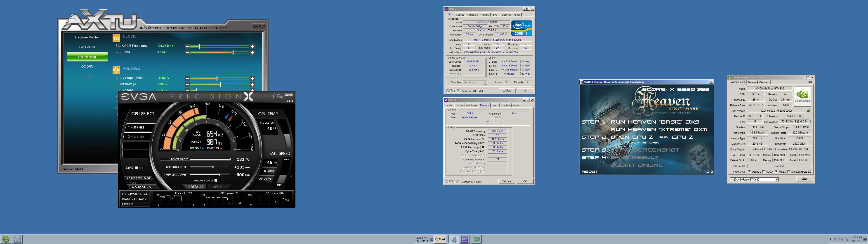Click Close button in GPU-Z
The image size is (868, 244).
[x=804, y=179]
